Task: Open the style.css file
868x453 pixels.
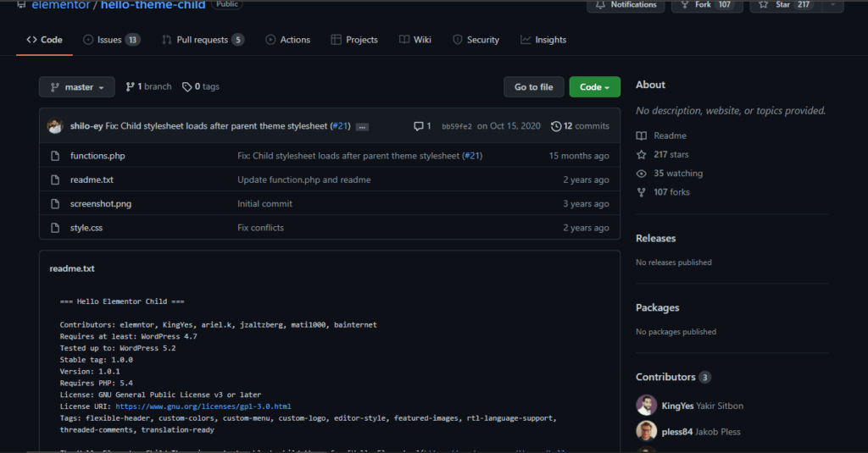Action: [86, 227]
